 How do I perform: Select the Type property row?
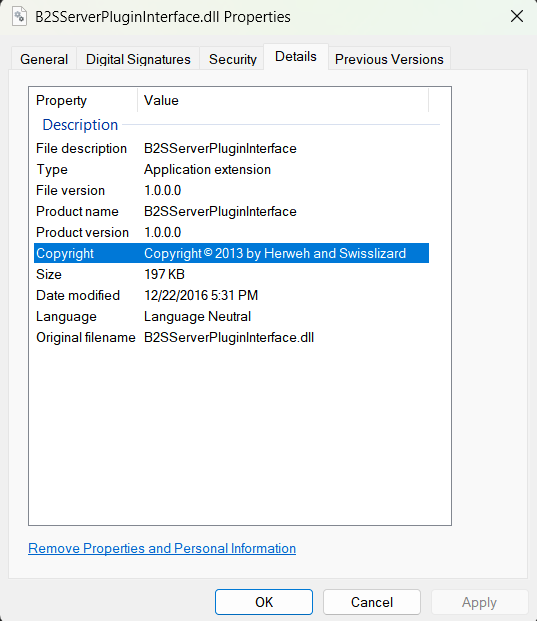click(231, 170)
